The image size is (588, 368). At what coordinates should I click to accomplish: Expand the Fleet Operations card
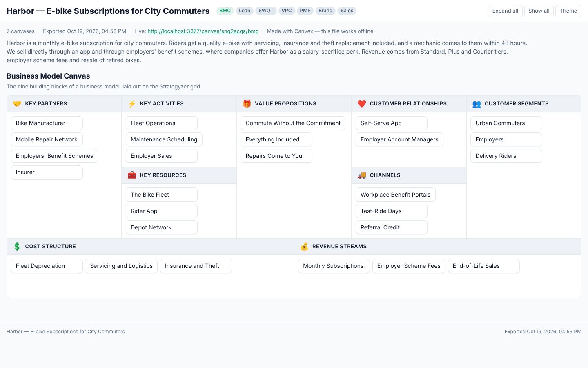162,123
